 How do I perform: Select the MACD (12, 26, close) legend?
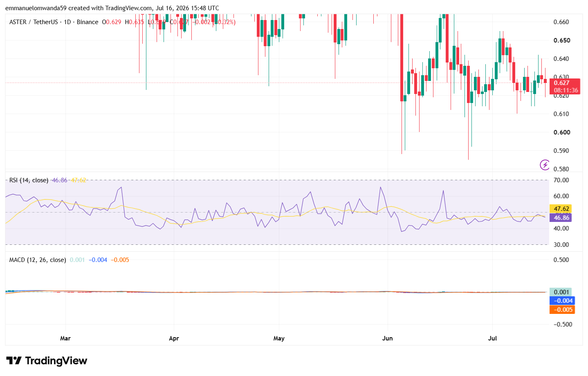point(38,260)
